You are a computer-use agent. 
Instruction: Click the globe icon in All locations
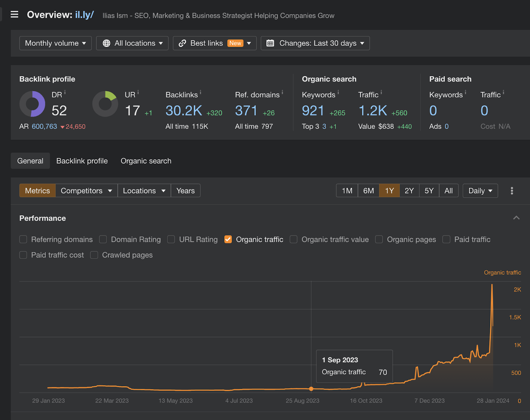click(x=106, y=43)
